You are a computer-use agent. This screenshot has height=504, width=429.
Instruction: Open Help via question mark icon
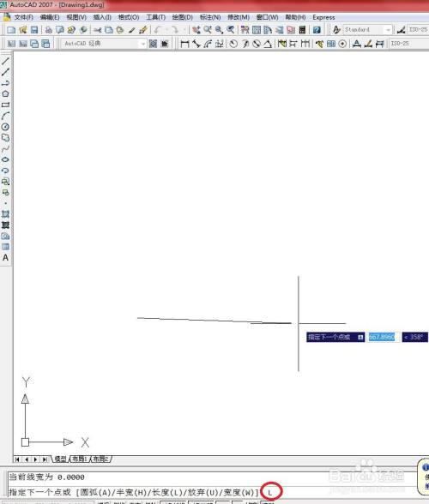pos(317,30)
